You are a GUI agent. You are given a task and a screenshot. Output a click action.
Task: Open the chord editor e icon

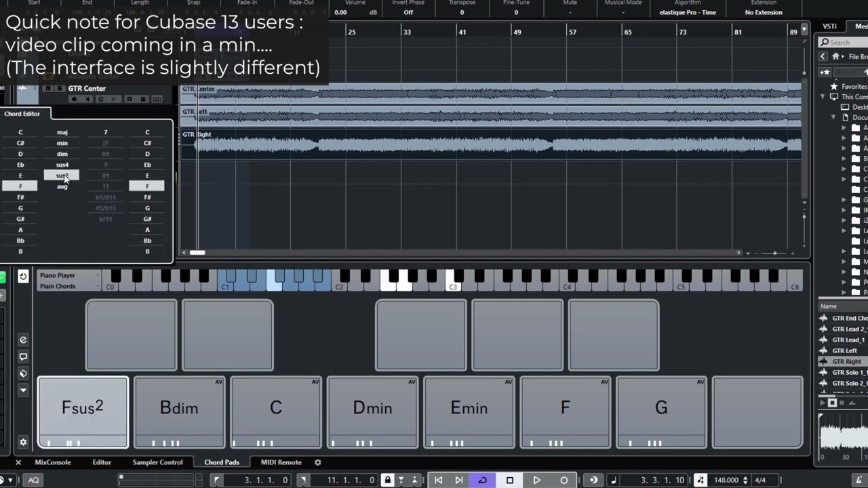[23, 340]
